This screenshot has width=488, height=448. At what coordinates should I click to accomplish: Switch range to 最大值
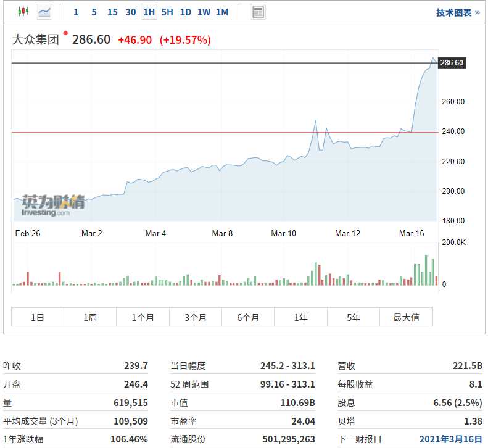[x=407, y=317]
